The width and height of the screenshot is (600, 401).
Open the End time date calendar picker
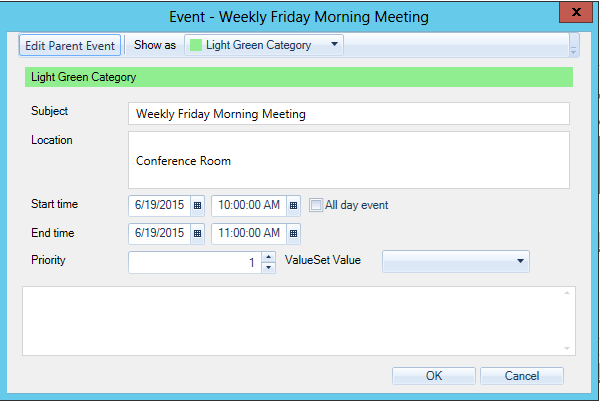point(197,233)
